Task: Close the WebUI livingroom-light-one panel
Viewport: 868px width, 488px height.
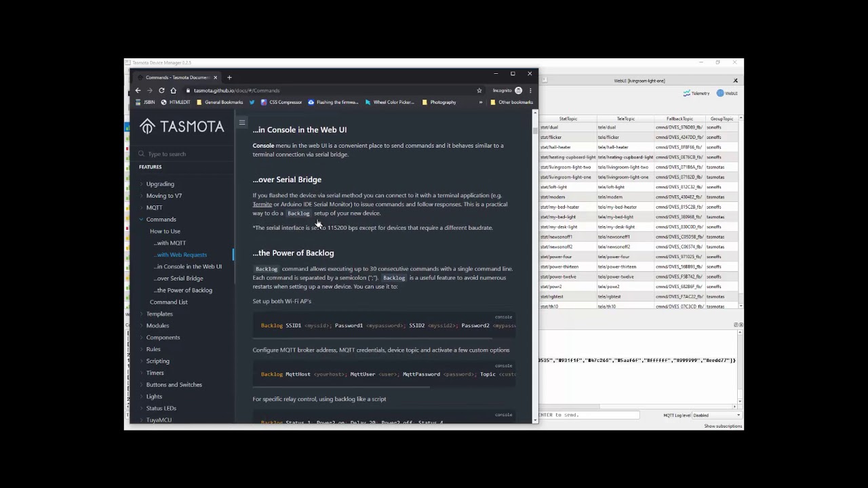Action: [735, 81]
